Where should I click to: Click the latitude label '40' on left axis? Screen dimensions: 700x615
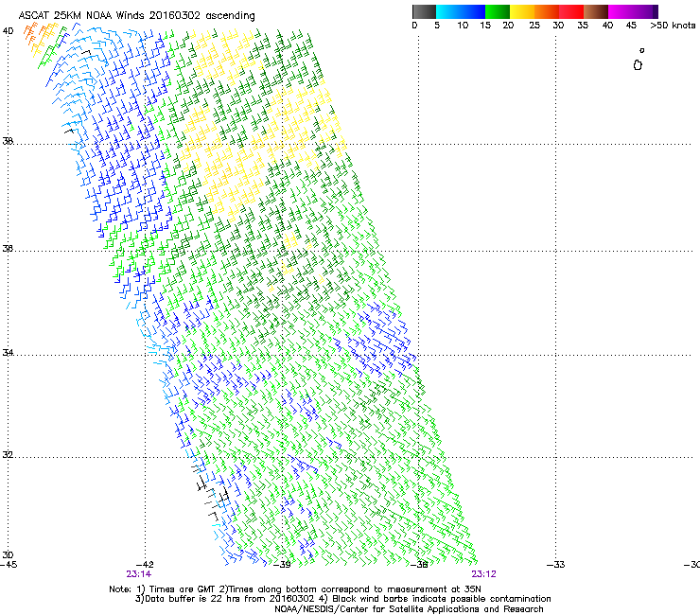pos(8,31)
